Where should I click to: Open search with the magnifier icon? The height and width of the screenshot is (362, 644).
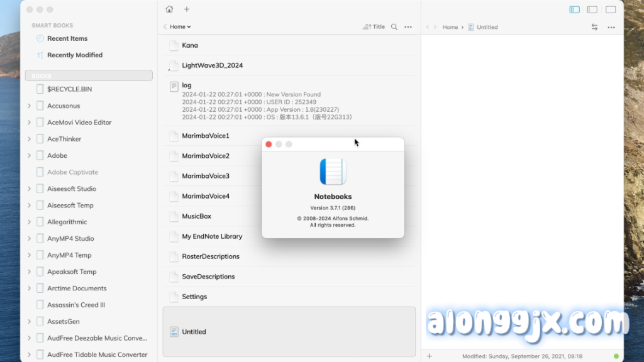[x=394, y=27]
